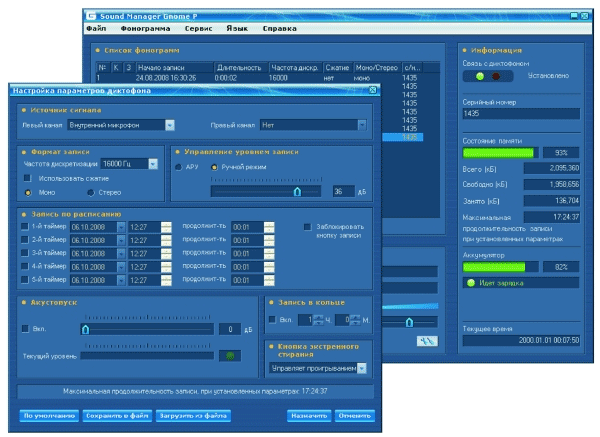Click the 5-й таймер time field 12:27
This screenshot has height=437, width=600.
[x=145, y=280]
